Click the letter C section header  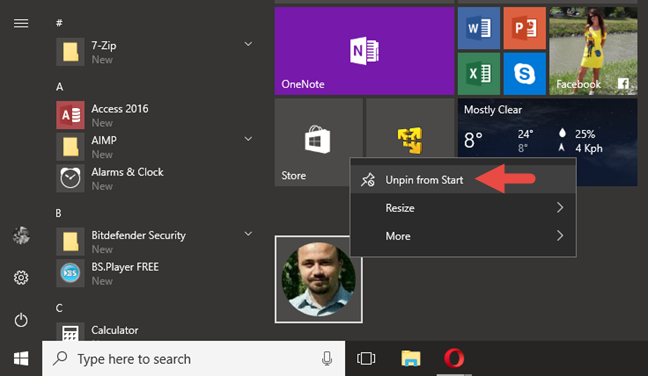coord(59,308)
